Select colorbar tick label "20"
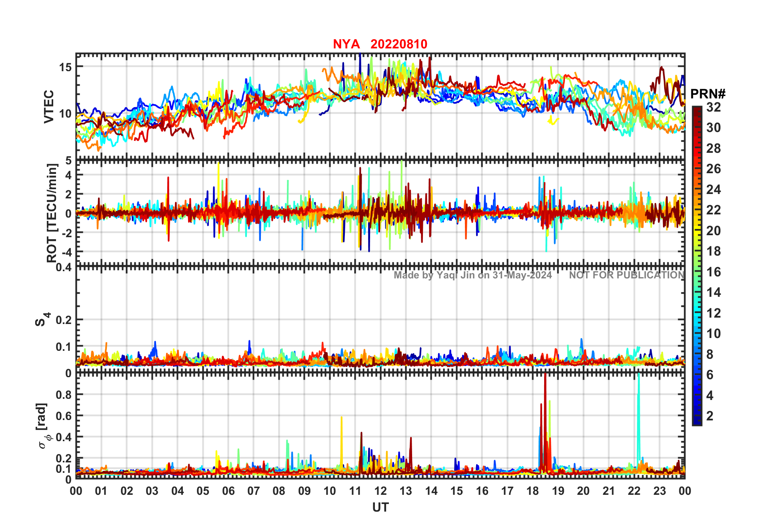 pyautogui.click(x=713, y=231)
